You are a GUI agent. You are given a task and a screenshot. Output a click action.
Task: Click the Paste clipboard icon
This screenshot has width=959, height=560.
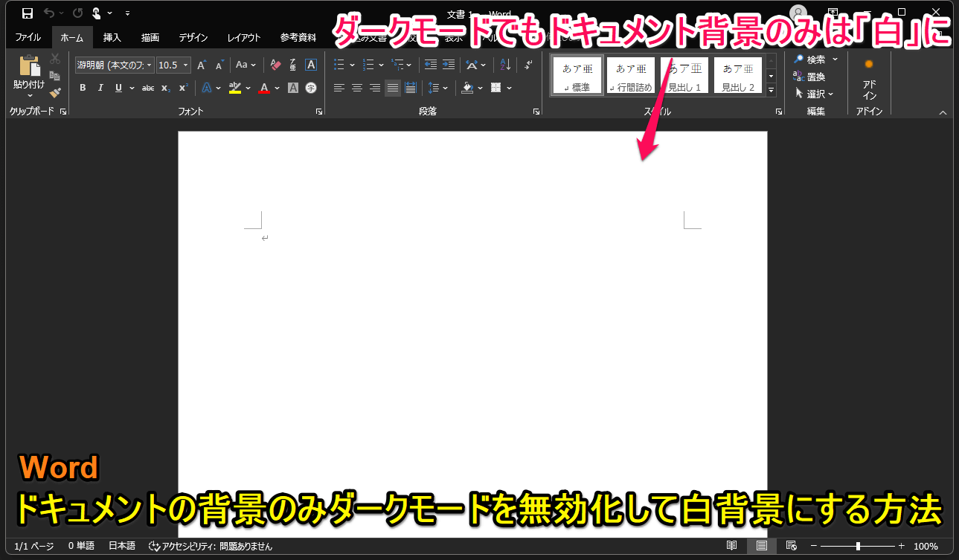click(29, 67)
